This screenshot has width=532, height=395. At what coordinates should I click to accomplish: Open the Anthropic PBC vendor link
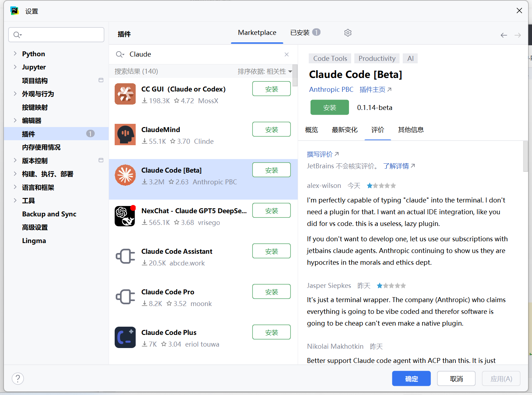click(331, 89)
